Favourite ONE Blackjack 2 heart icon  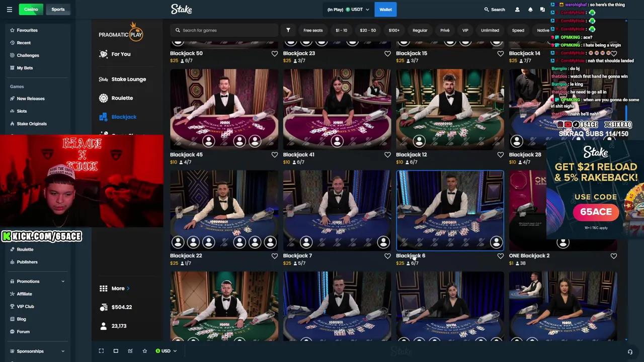coord(614,256)
